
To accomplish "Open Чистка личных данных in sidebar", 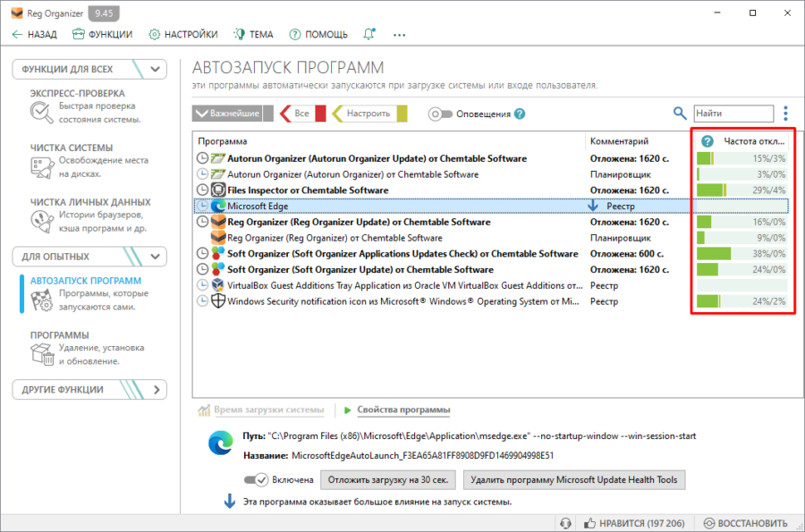I will point(89,215).
